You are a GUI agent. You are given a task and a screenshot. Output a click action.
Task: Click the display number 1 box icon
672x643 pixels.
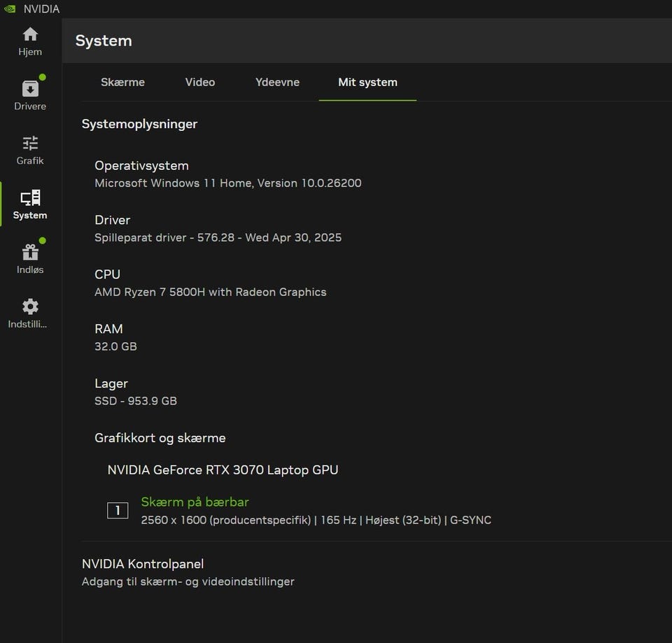coord(118,511)
